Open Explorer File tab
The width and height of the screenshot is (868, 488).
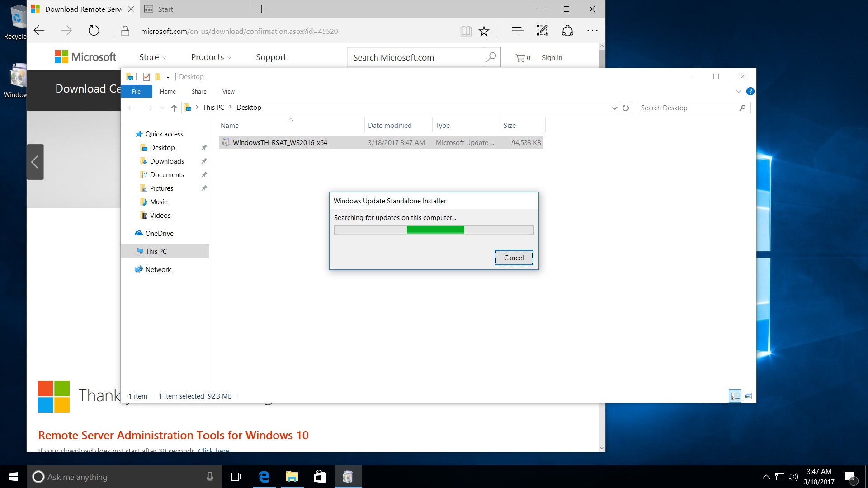136,91
